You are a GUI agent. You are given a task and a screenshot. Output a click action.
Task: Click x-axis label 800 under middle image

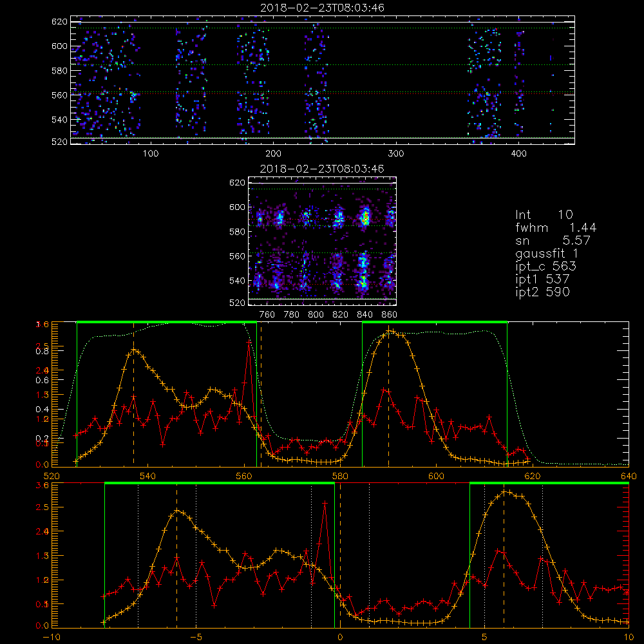tap(316, 315)
